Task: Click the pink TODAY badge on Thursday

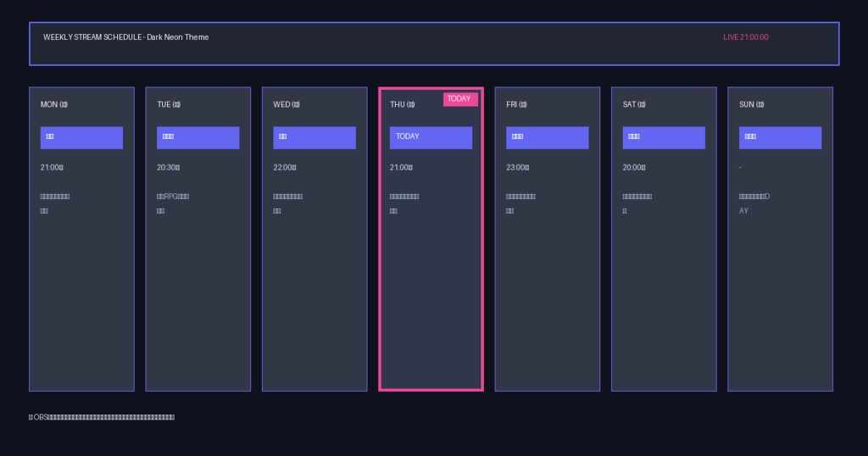Action: [x=460, y=99]
